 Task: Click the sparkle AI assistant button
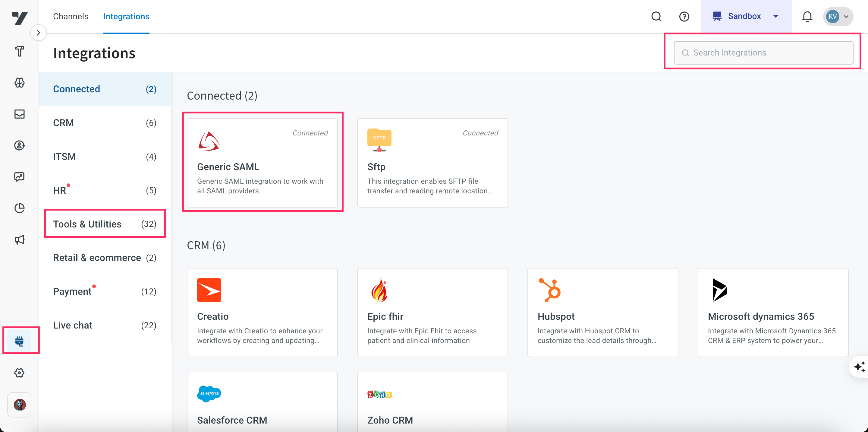[x=859, y=366]
